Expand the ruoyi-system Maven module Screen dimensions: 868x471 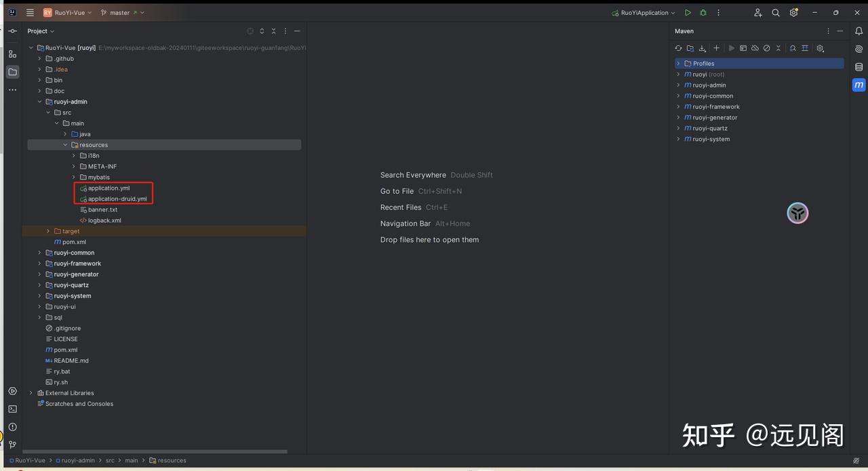pyautogui.click(x=678, y=139)
